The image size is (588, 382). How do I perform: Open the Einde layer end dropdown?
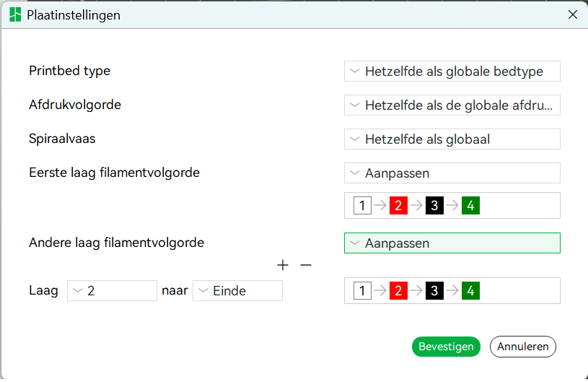[x=237, y=291]
